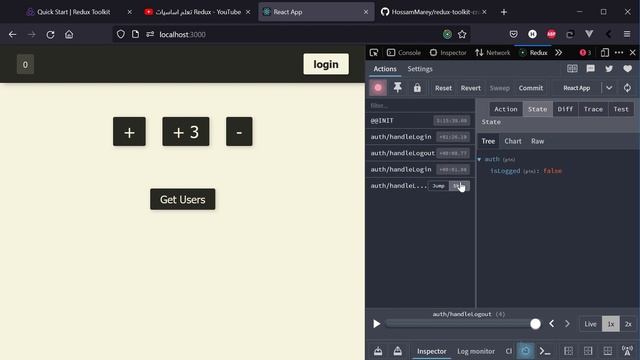640x360 pixels.
Task: Open the Redux feedback chat icon
Action: coord(591,69)
